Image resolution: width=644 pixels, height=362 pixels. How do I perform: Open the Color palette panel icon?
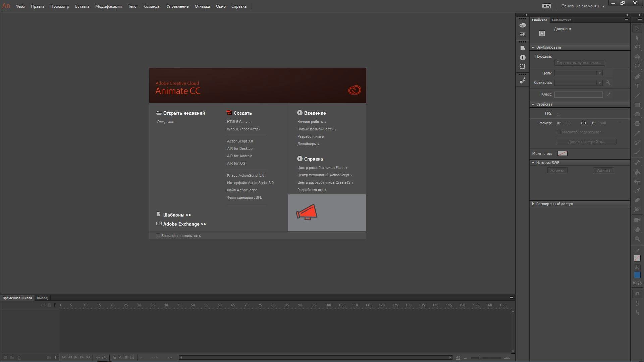(x=523, y=25)
